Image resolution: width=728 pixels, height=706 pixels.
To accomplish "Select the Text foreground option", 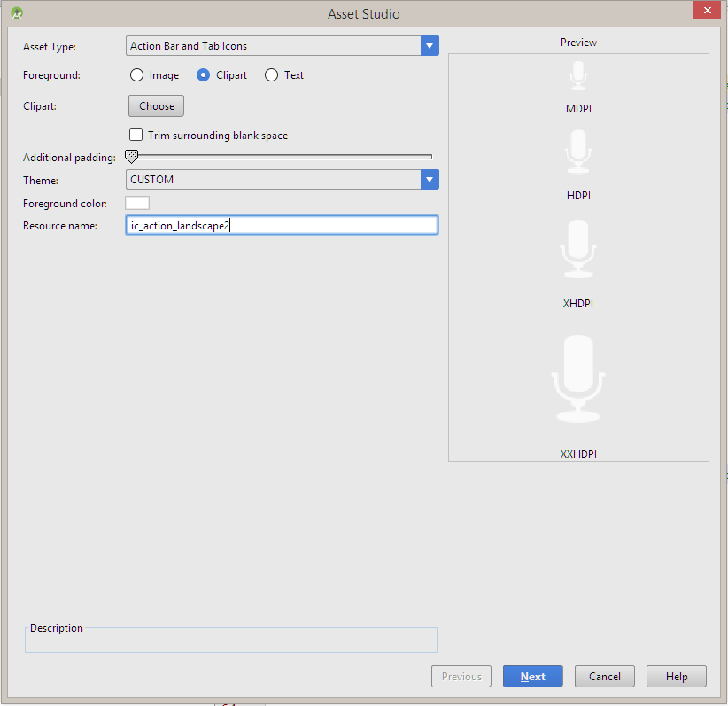I will click(x=271, y=75).
